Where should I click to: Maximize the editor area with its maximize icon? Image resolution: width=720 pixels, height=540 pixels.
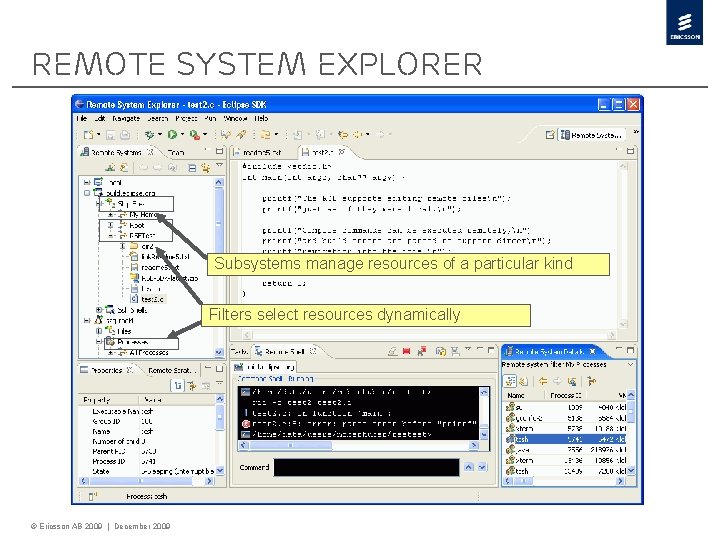630,151
